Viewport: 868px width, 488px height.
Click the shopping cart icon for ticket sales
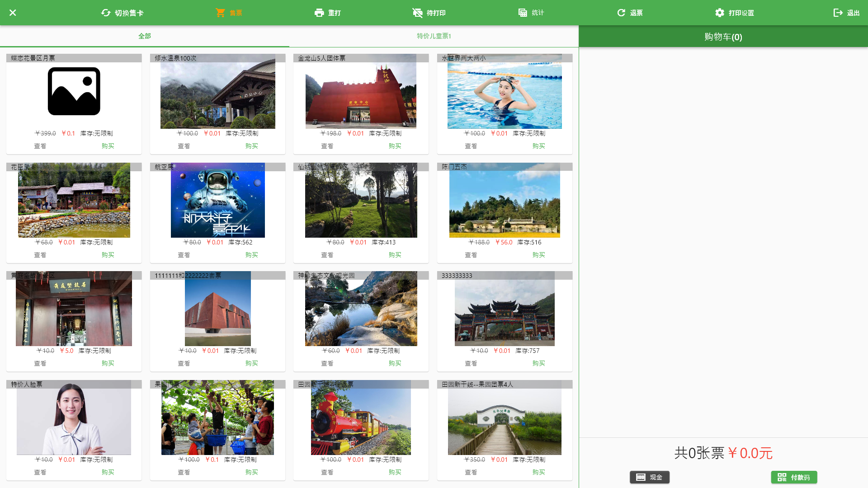coord(220,13)
